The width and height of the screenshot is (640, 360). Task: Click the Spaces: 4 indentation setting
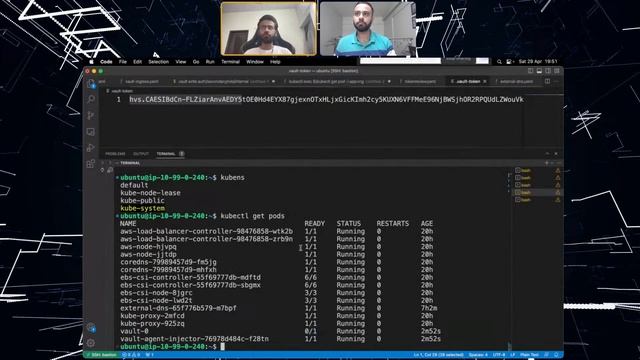(x=478, y=355)
